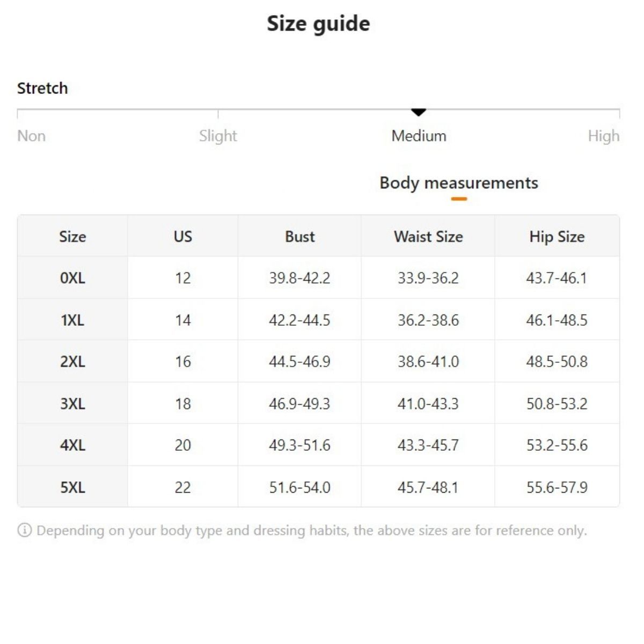This screenshot has height=644, width=644.
Task: Select the 5XL size row
Action: [72, 487]
